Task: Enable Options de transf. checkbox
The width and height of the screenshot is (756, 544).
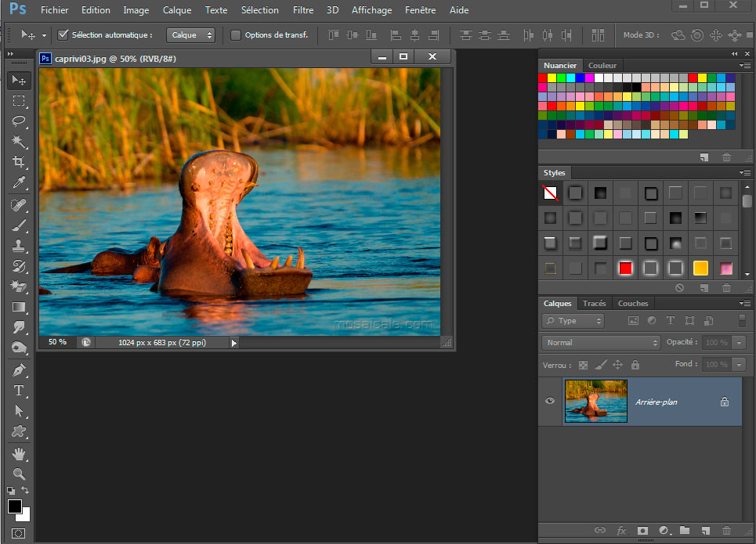Action: tap(236, 35)
